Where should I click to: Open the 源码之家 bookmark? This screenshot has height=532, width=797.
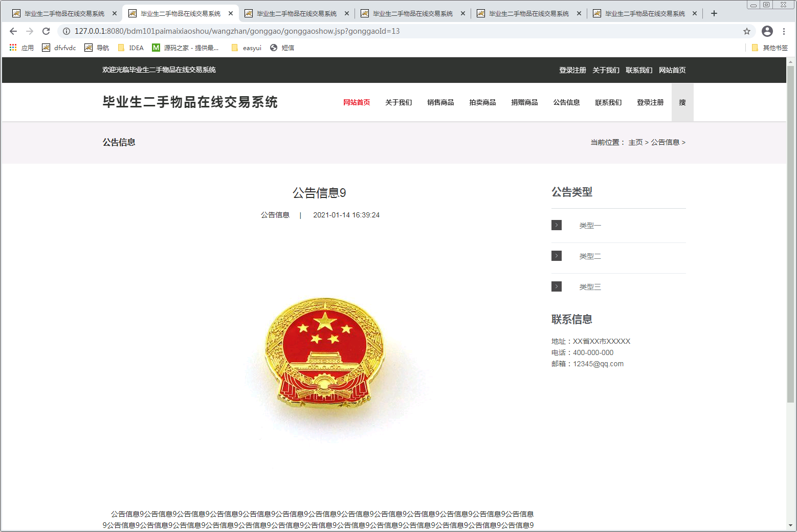pos(186,48)
